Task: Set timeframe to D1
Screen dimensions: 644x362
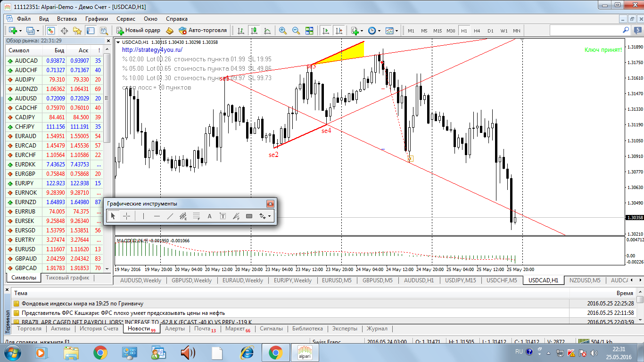Action: [x=490, y=31]
